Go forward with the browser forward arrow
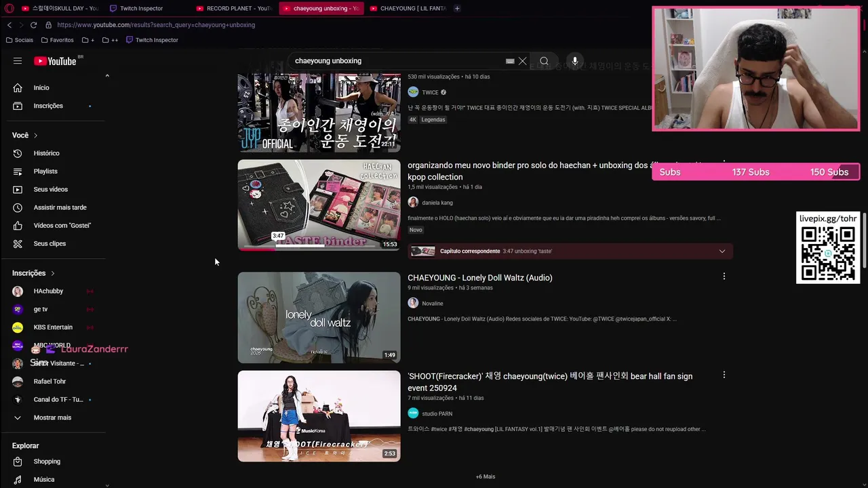 [21, 25]
